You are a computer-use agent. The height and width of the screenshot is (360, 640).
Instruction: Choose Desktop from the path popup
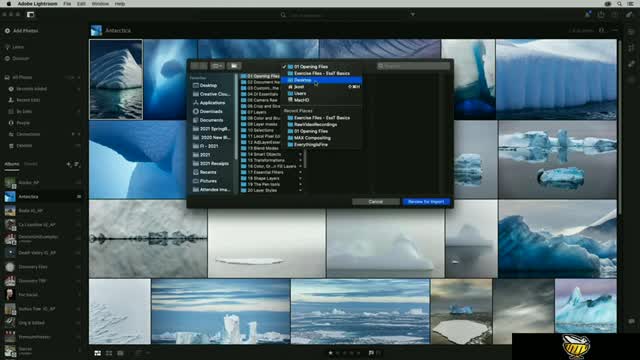(322, 80)
